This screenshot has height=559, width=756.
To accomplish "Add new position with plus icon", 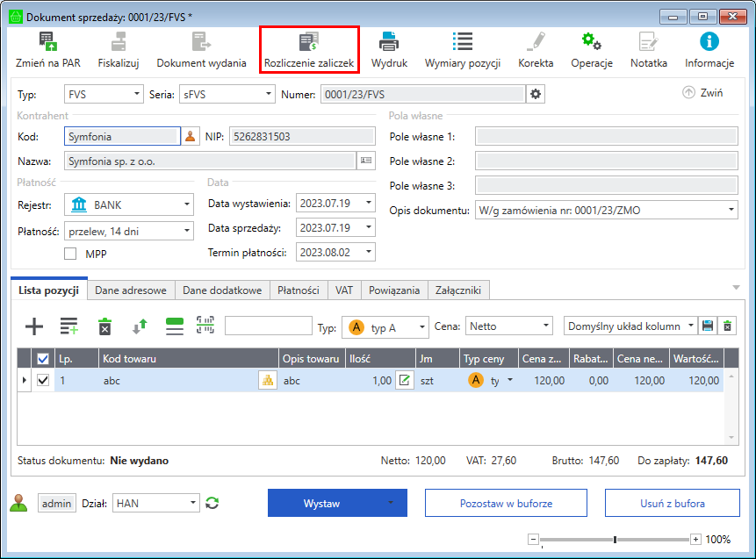I will (33, 326).
